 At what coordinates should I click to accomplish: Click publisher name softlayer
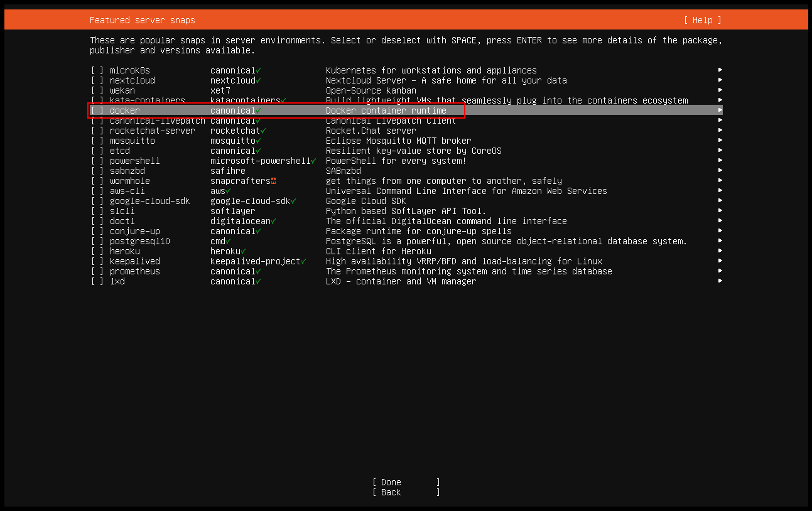tap(233, 211)
